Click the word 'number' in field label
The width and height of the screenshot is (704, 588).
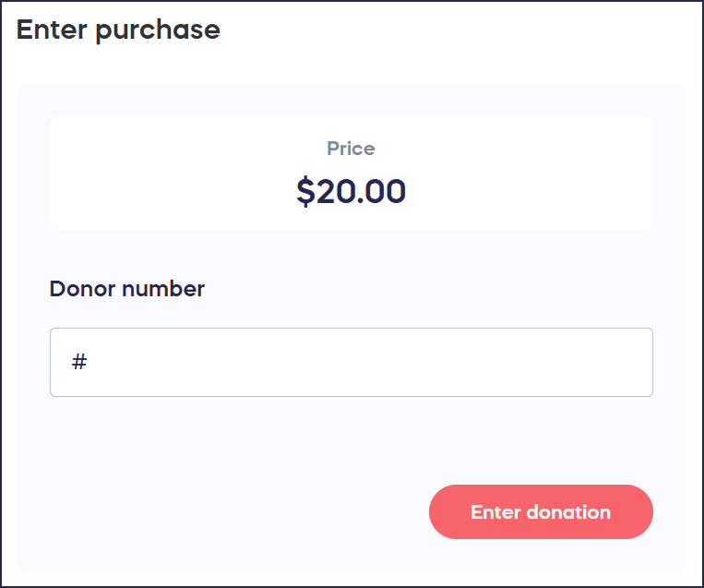[162, 289]
